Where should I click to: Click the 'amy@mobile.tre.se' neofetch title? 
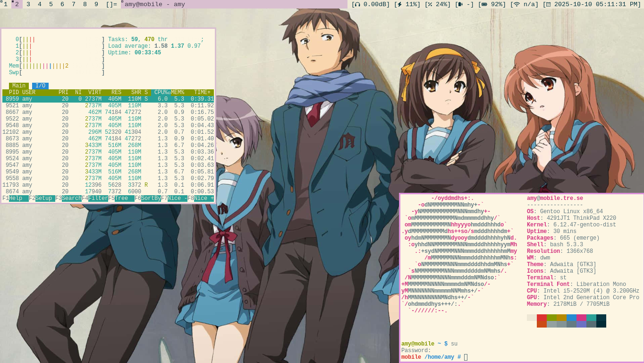click(555, 199)
